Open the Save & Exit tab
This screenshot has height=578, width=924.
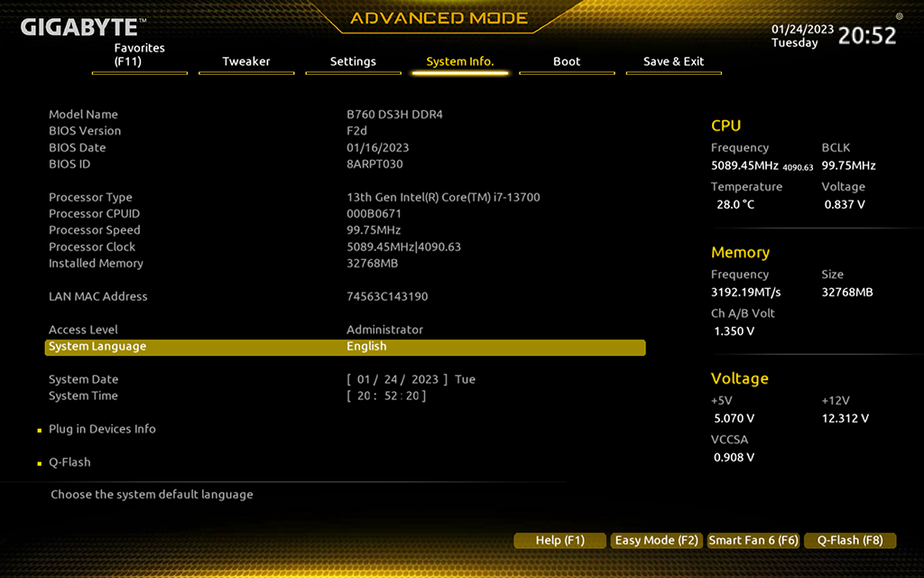673,61
